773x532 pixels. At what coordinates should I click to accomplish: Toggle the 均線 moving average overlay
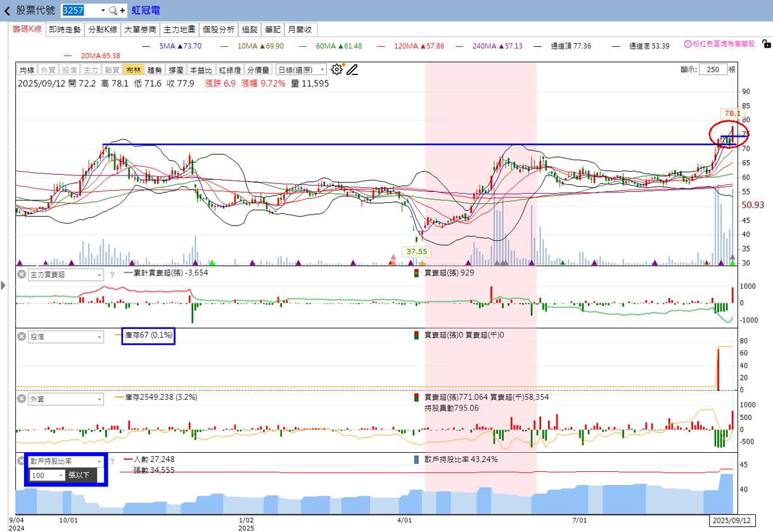[x=27, y=70]
